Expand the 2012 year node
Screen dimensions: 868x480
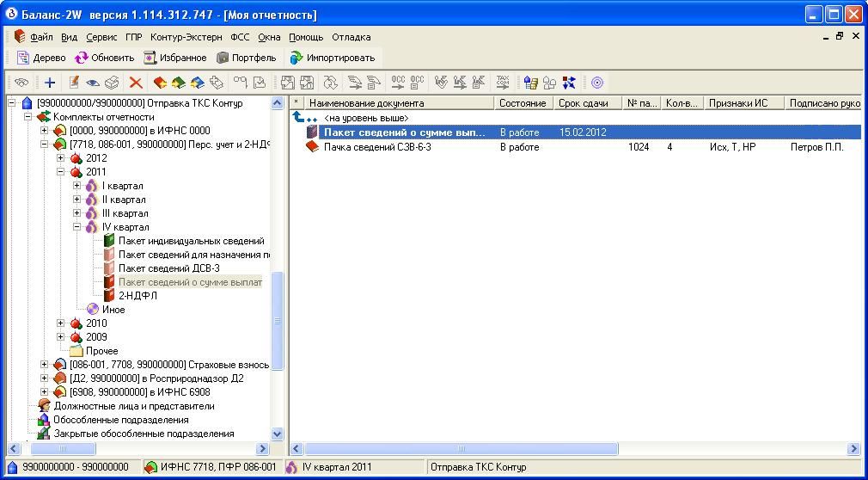click(61, 158)
